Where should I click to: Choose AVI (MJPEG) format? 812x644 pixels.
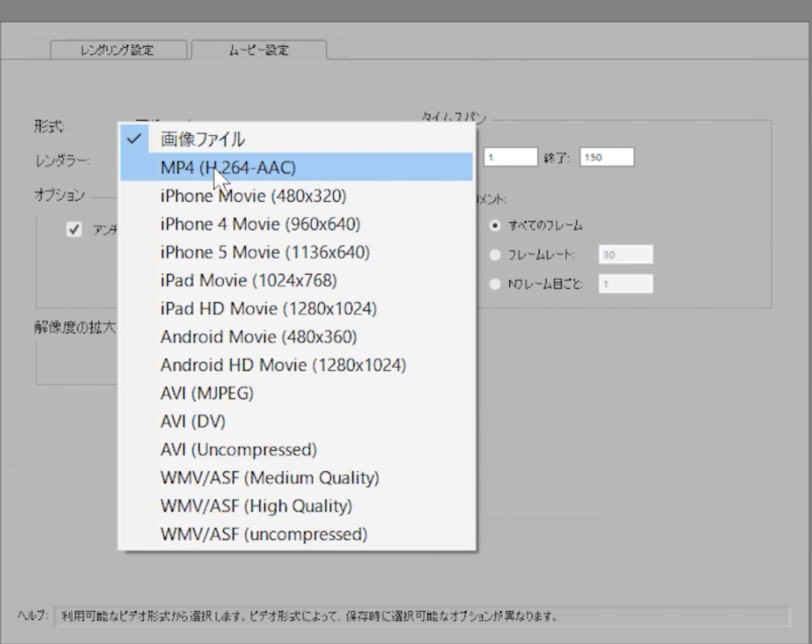point(207,393)
